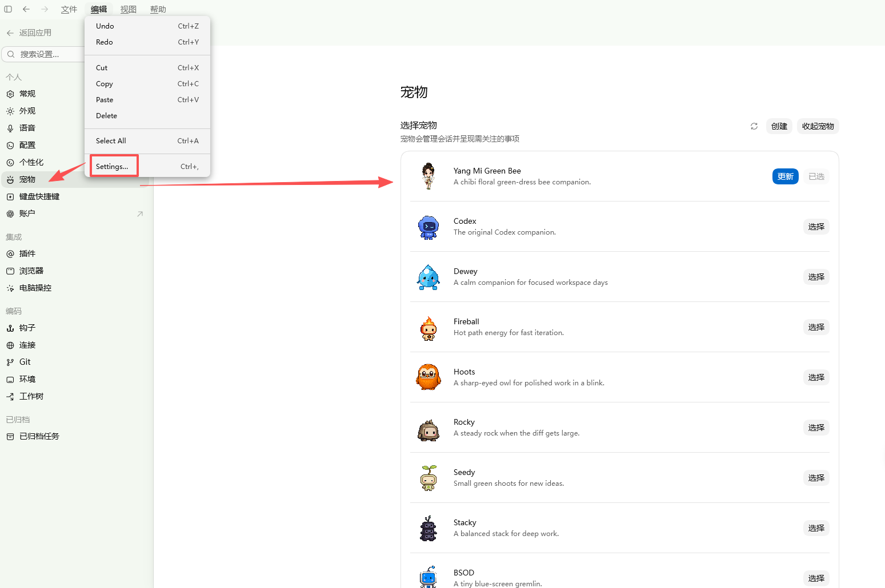This screenshot has width=885, height=588.
Task: Click the 收起宠物 collapse pet button
Action: [x=818, y=126]
